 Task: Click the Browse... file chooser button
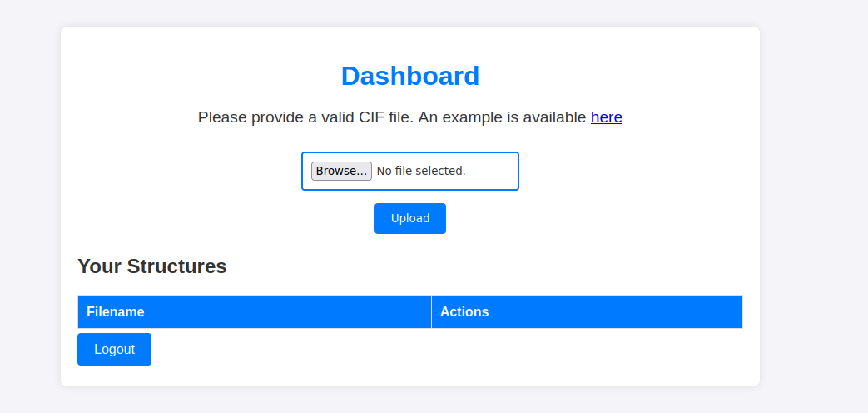tap(341, 171)
